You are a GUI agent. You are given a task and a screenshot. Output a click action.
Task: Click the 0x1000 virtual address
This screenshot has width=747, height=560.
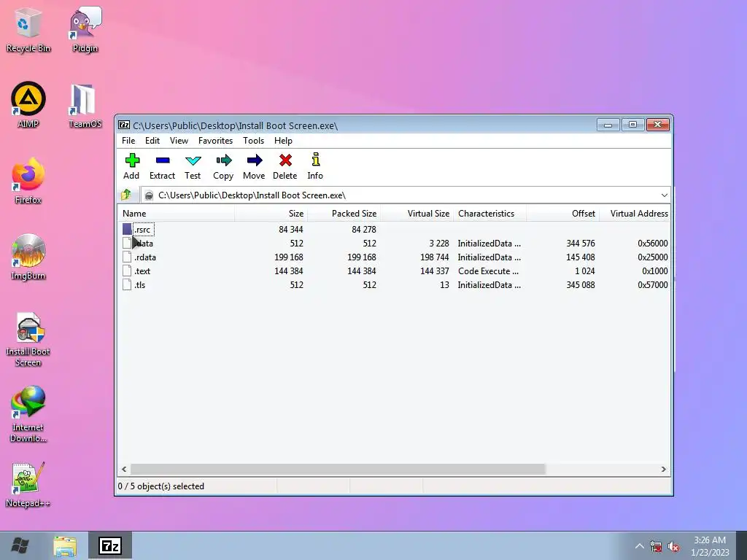pyautogui.click(x=655, y=271)
